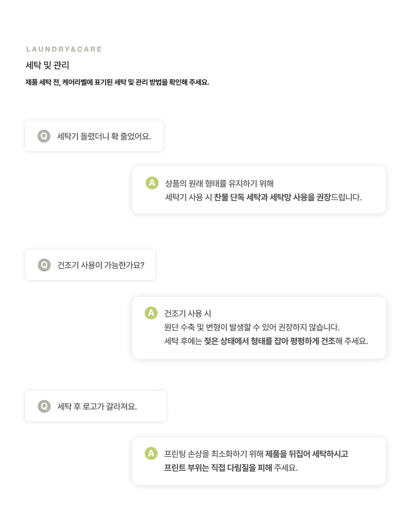
Task: Click the A icon beside the cold-wash answer
Action: 152,183
